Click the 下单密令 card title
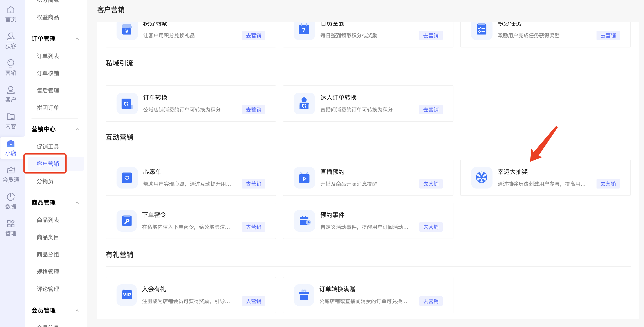The width and height of the screenshot is (644, 327). point(154,215)
